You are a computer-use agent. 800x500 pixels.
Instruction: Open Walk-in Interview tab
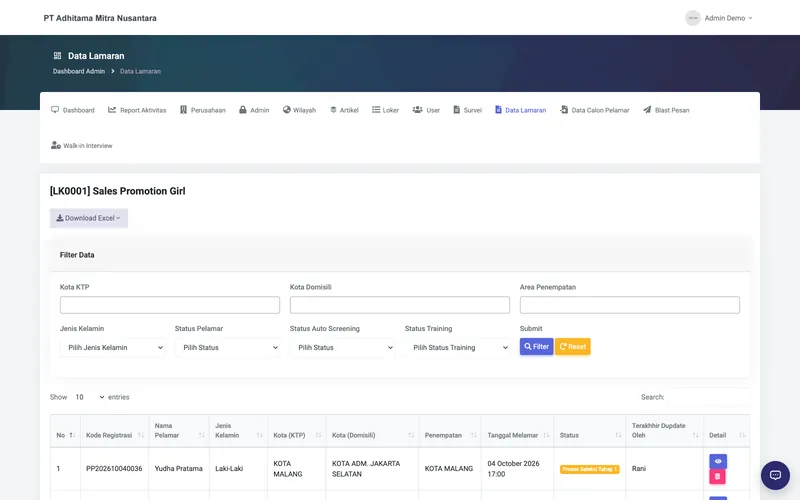tap(82, 146)
